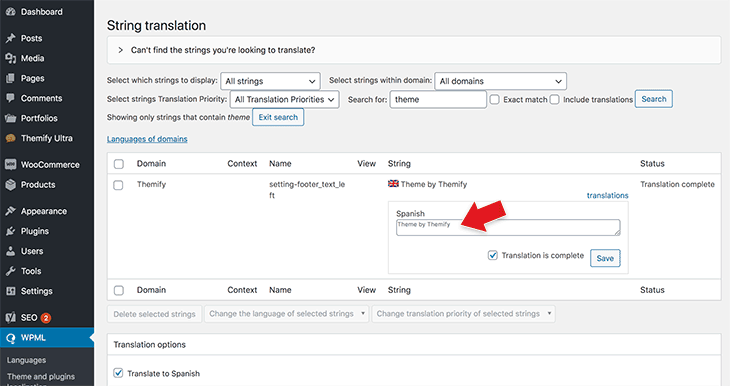Screen dimensions: 730x386
Task: Click the Themify Ultra icon
Action: pyautogui.click(x=10, y=138)
